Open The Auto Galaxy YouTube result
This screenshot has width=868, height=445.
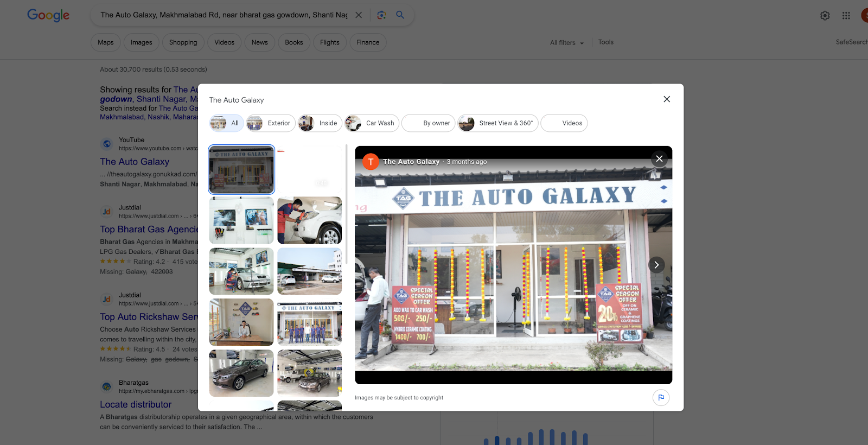(135, 162)
